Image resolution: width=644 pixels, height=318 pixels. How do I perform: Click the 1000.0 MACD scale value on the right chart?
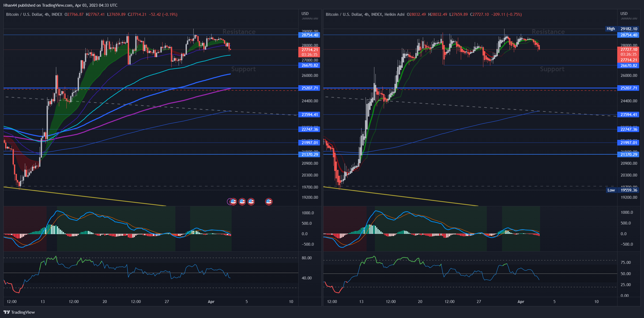[x=627, y=212]
